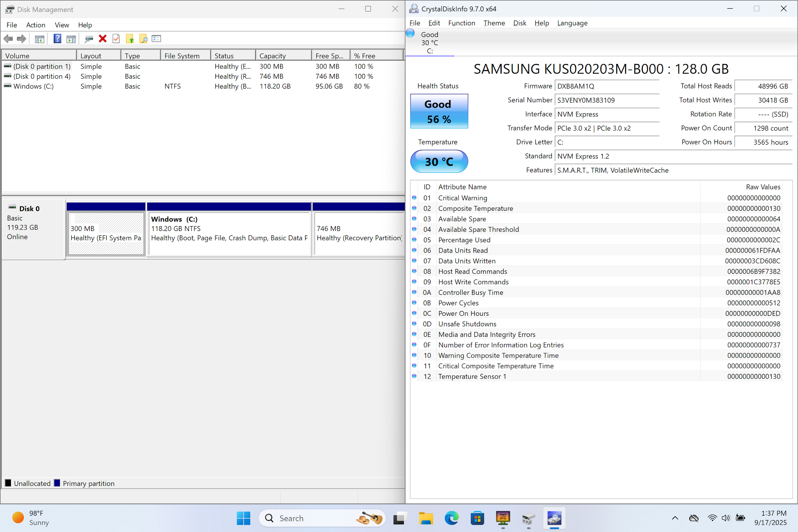
Task: Click the battery tray icon
Action: 740,518
